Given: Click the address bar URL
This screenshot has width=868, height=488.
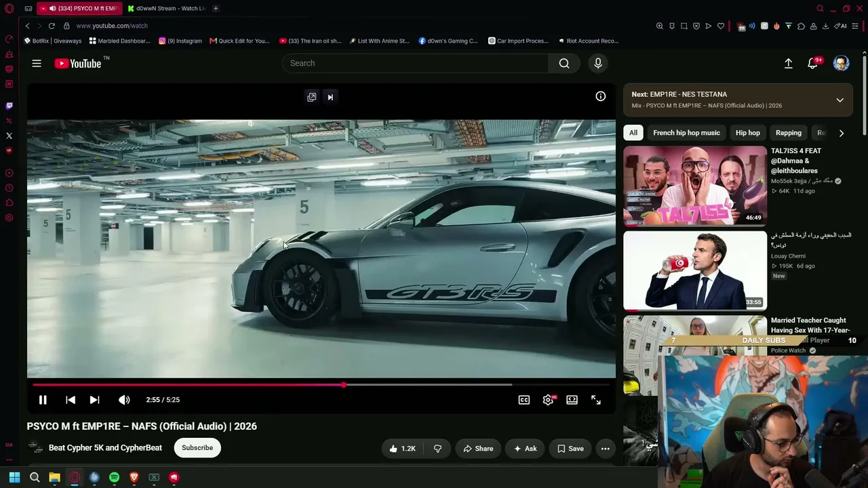Looking at the screenshot, I should coord(112,26).
